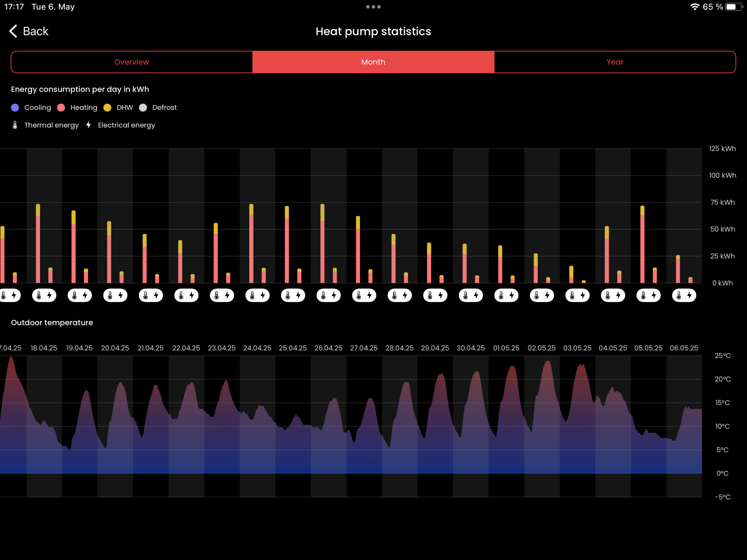Toggle electrical energy for the 23.04.25 column

pyautogui.click(x=227, y=295)
